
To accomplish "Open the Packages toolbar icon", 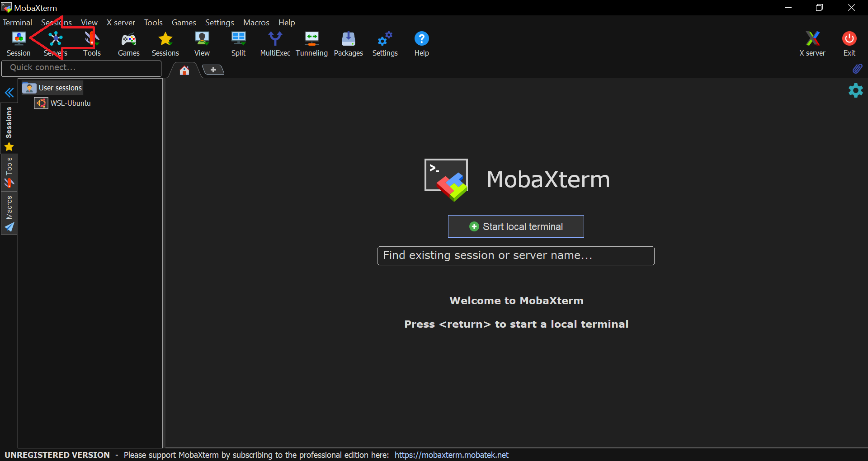I will (x=349, y=44).
